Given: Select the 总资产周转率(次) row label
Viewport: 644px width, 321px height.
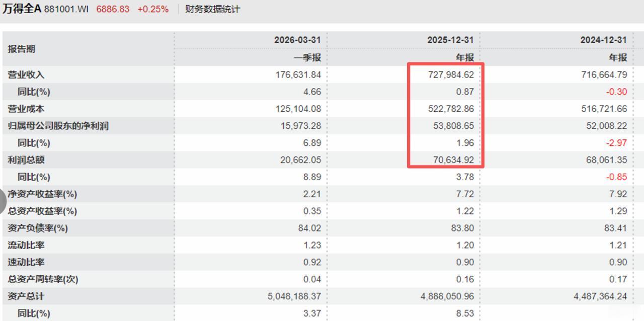Looking at the screenshot, I should tap(43, 280).
